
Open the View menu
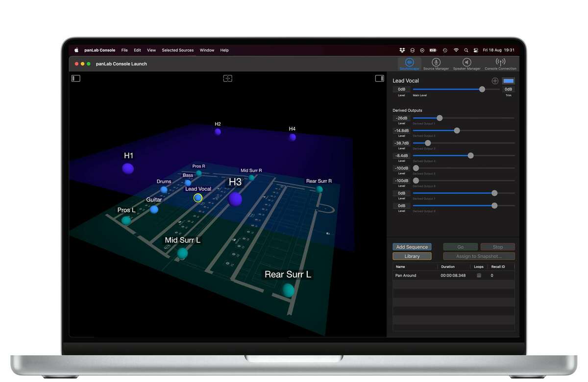pos(151,50)
